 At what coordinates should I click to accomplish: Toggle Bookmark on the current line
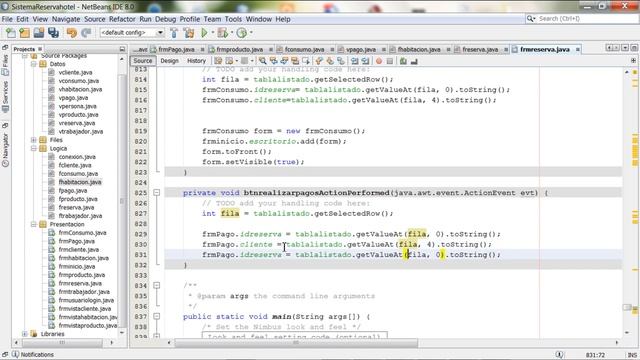tap(340, 61)
